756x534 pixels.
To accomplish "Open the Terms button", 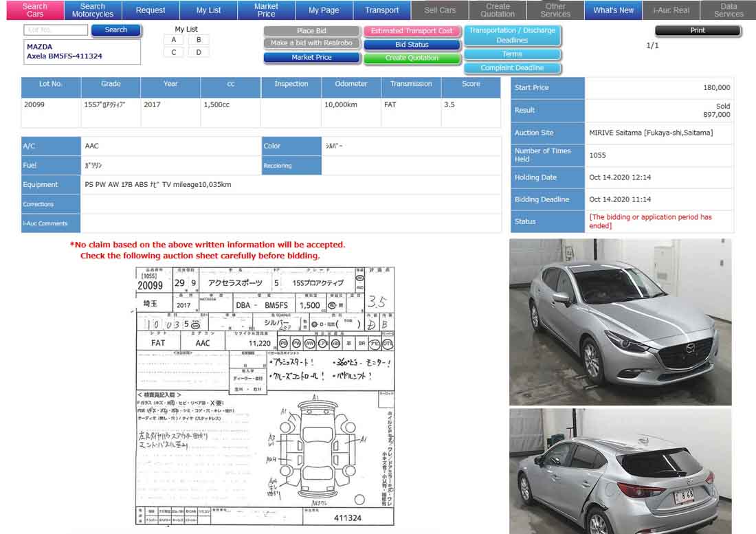I will (x=513, y=54).
